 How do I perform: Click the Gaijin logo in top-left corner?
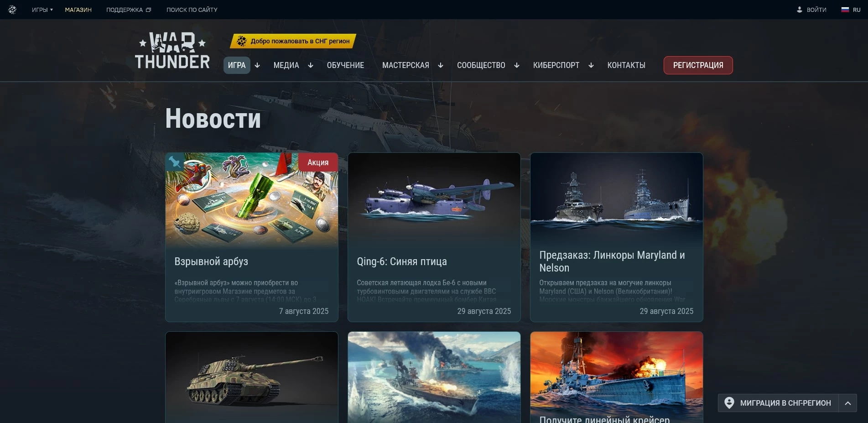[12, 9]
